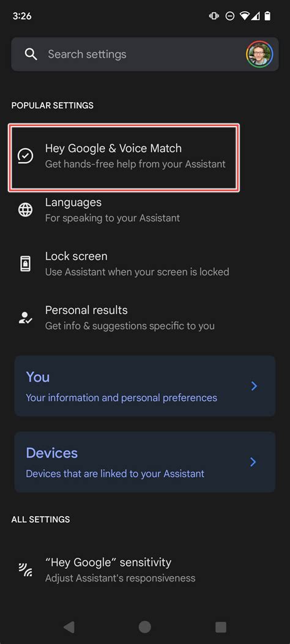Expand the Devices section chevron

[x=253, y=462]
